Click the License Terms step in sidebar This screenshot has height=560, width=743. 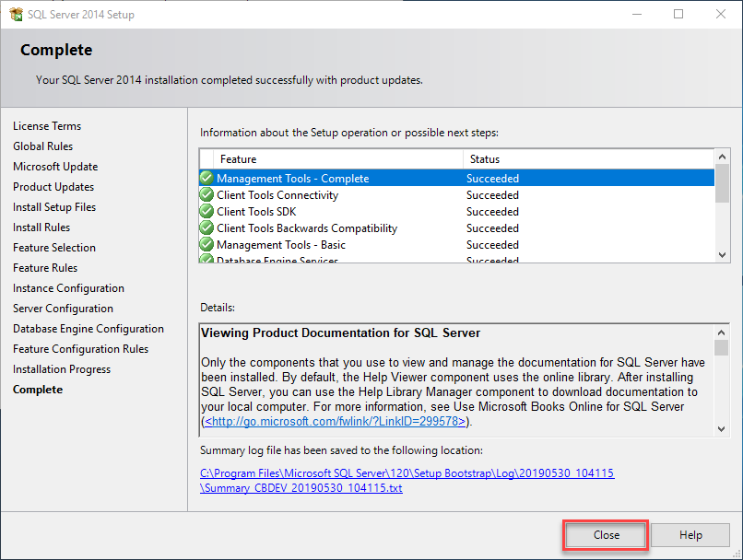coord(47,126)
